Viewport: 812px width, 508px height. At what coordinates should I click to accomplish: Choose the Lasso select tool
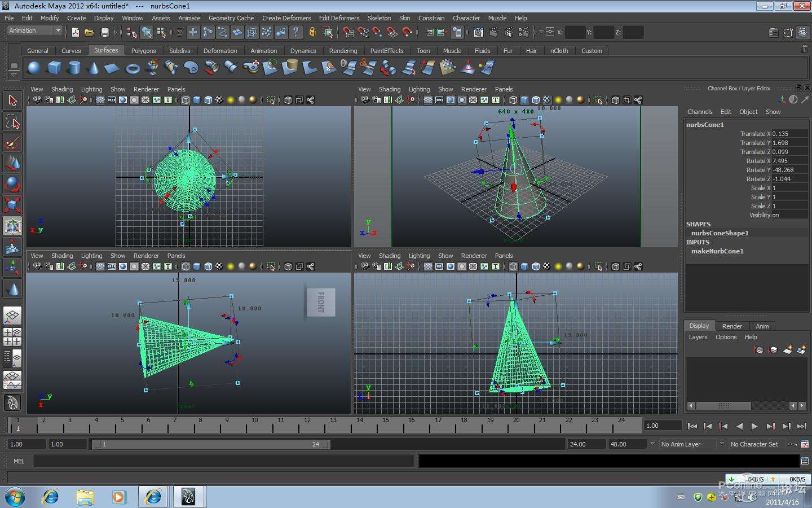(x=12, y=122)
